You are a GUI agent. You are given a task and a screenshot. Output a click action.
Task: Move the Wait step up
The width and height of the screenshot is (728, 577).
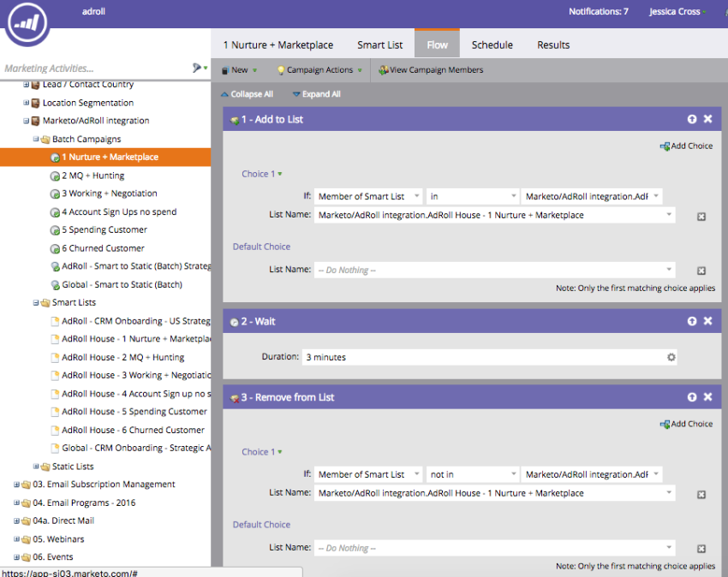pos(691,322)
